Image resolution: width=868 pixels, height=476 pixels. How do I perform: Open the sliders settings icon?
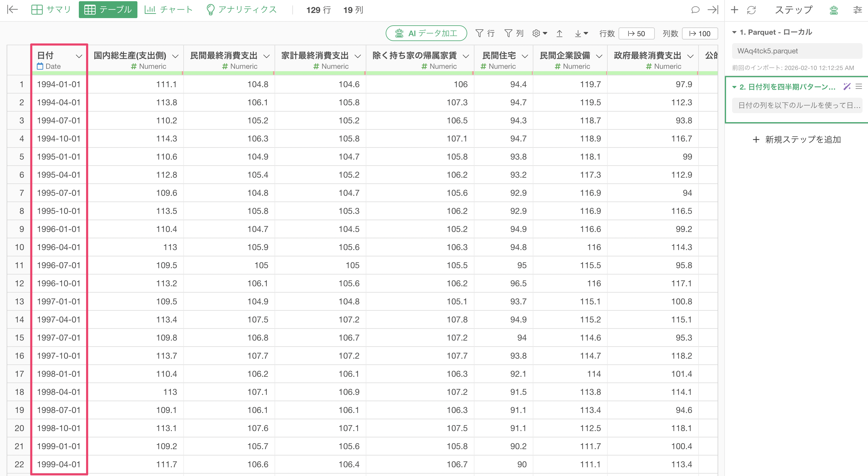click(857, 10)
